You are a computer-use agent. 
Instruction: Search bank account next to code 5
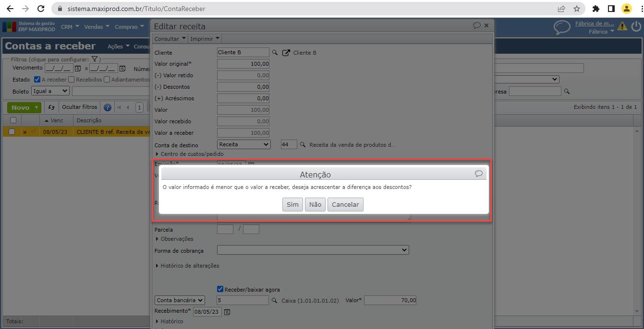275,301
